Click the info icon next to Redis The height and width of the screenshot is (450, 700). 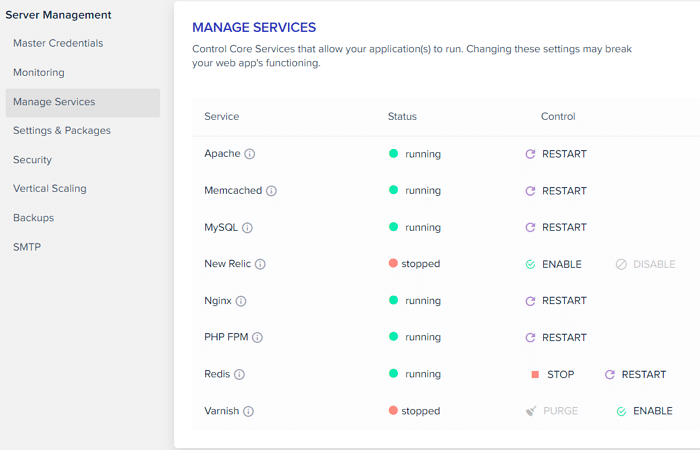240,375
